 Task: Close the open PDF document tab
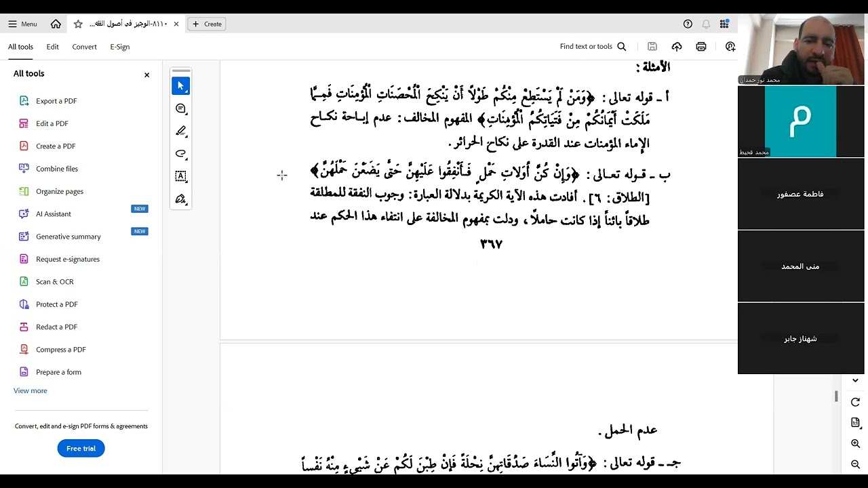click(176, 24)
